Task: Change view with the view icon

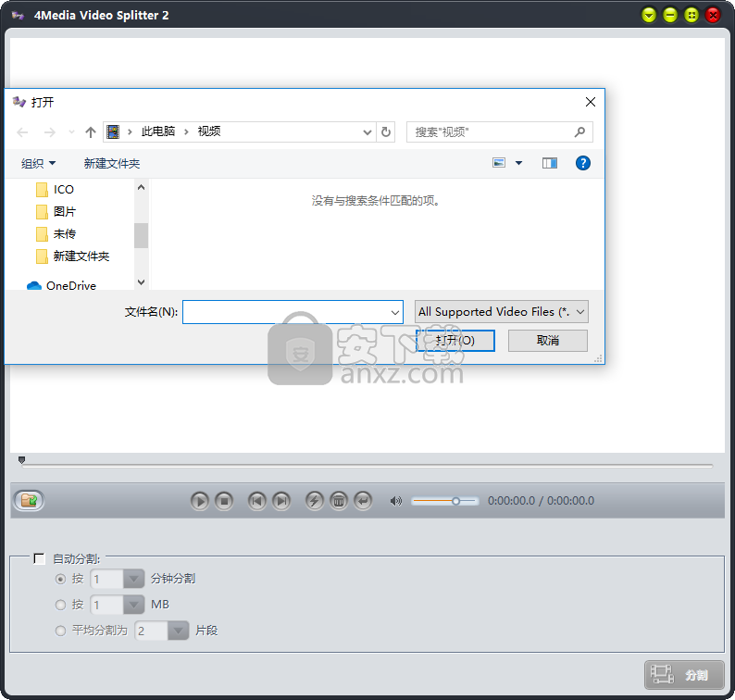Action: [499, 163]
